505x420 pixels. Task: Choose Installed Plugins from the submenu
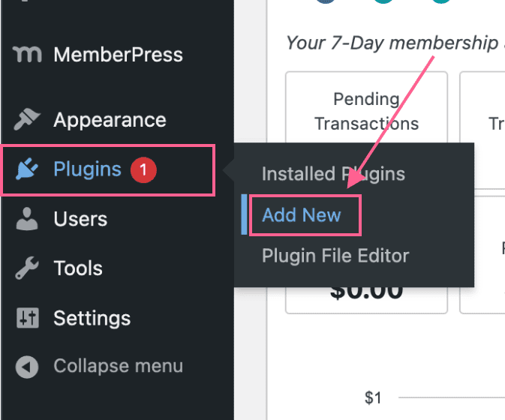[x=333, y=174]
